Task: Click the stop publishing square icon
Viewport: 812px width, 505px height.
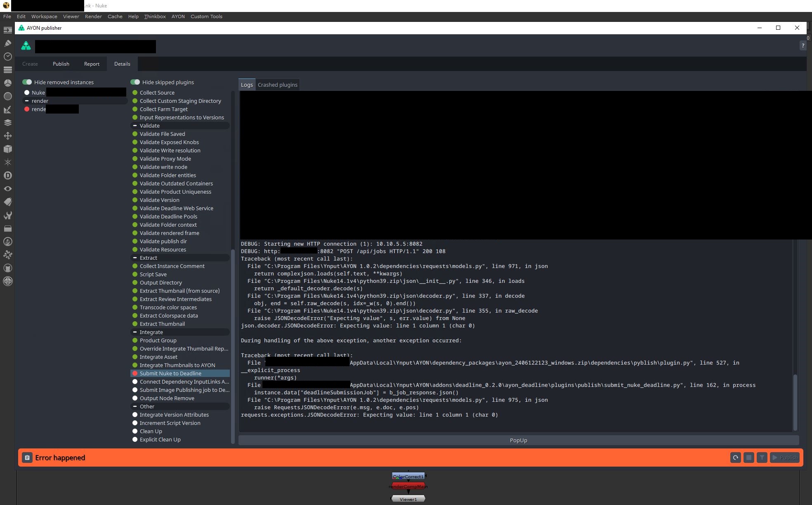Action: tap(748, 458)
